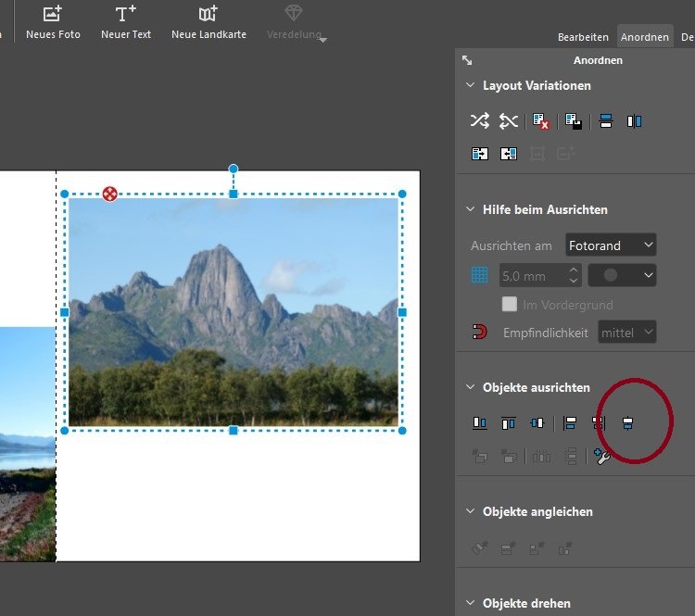Click the shuffle layout variation icon
Screen dimensions: 695x616
click(x=479, y=121)
